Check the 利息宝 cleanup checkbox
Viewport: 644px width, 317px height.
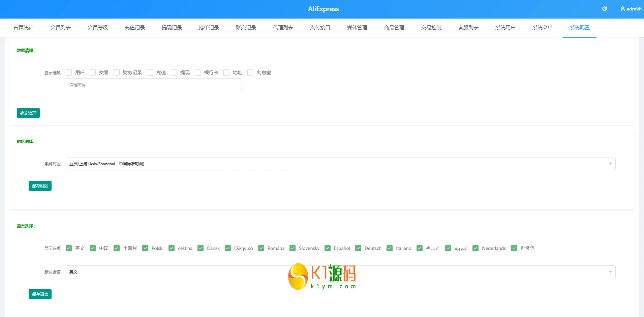tap(250, 73)
